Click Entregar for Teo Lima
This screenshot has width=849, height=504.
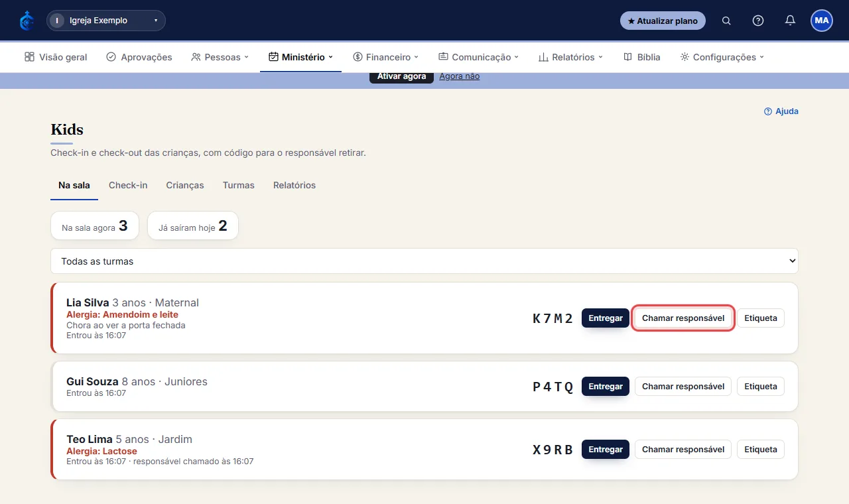(x=606, y=450)
